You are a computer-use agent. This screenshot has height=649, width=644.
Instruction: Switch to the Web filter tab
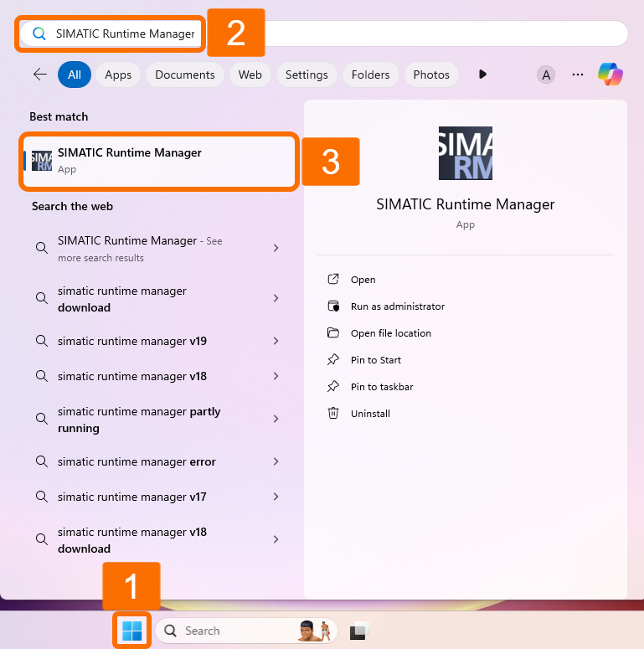(x=250, y=75)
